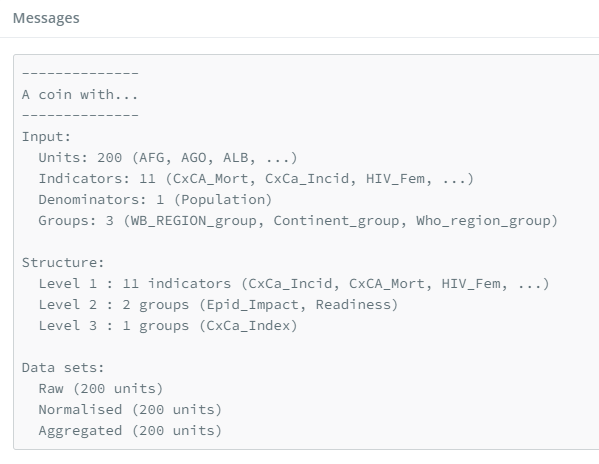Click the Normalised (200 units) line
Image resolution: width=599 pixels, height=464 pixels.
pyautogui.click(x=130, y=410)
